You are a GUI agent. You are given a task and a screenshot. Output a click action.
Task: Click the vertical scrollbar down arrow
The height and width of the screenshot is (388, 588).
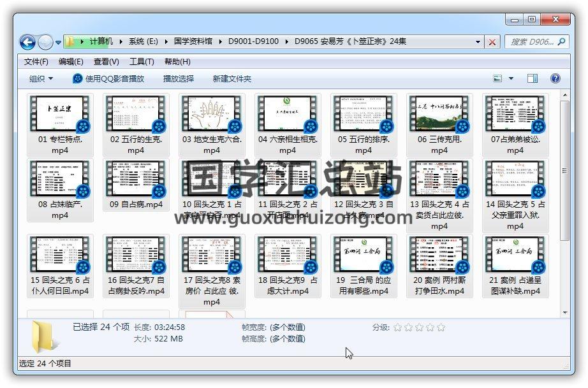tap(565, 313)
